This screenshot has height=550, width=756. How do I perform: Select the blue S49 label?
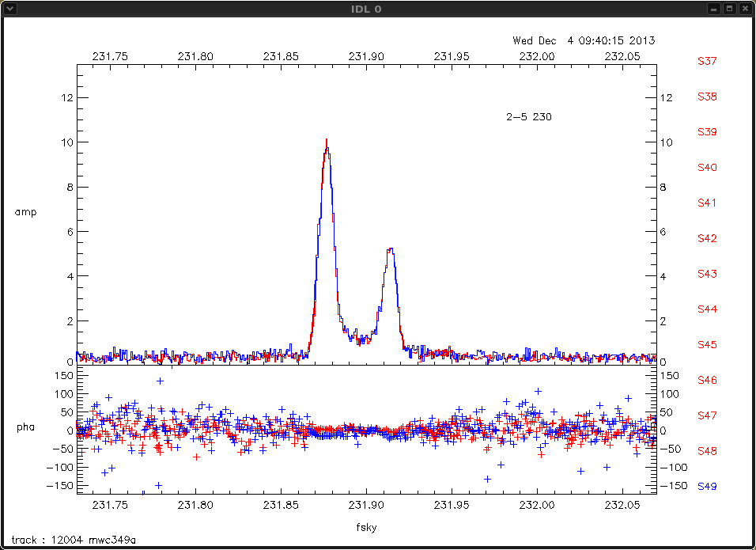point(706,487)
